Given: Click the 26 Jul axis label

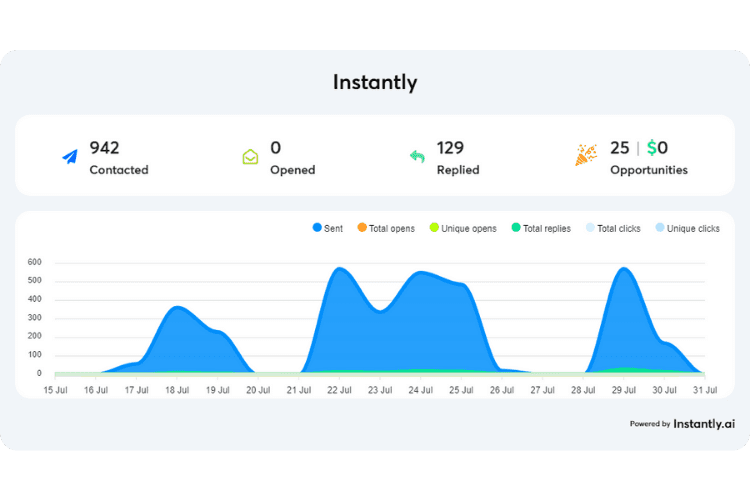Looking at the screenshot, I should [x=502, y=390].
